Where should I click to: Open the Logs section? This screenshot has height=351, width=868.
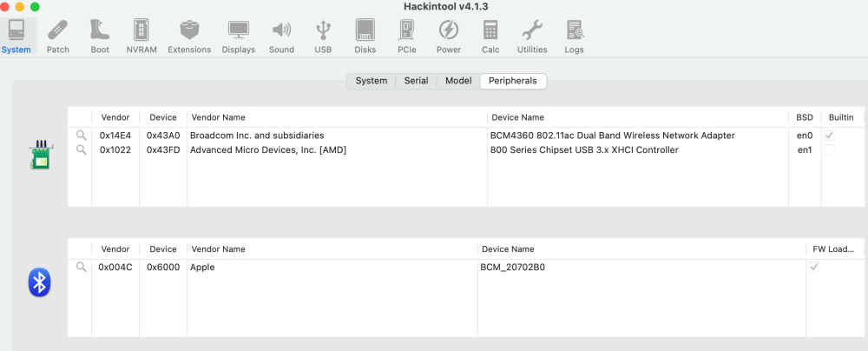[574, 36]
